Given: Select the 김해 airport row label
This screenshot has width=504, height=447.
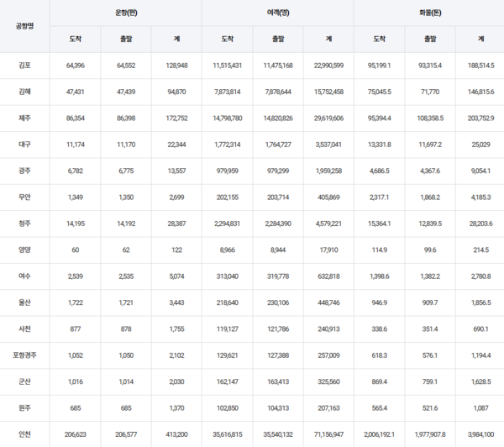Looking at the screenshot, I should [x=24, y=92].
